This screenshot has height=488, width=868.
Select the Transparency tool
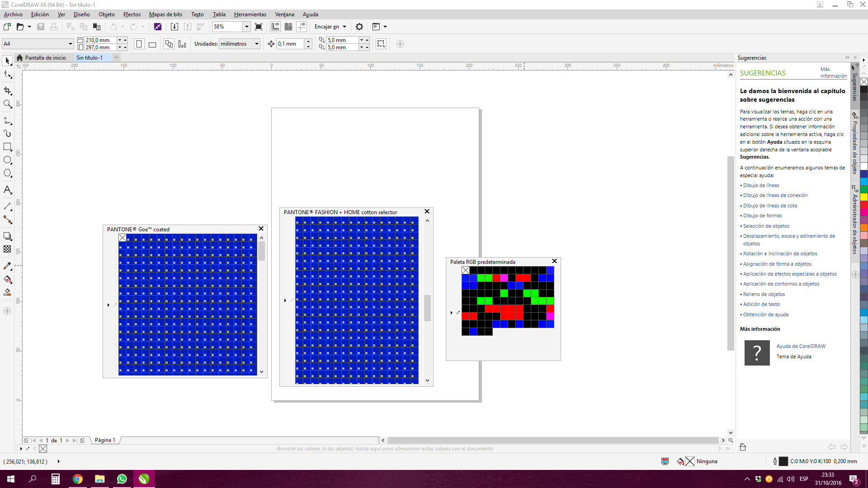(x=7, y=249)
